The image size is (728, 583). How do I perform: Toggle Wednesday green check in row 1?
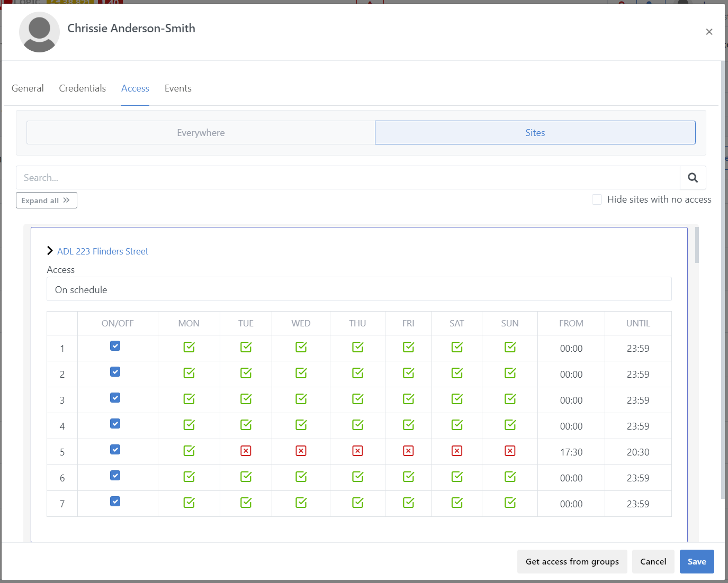coord(301,347)
